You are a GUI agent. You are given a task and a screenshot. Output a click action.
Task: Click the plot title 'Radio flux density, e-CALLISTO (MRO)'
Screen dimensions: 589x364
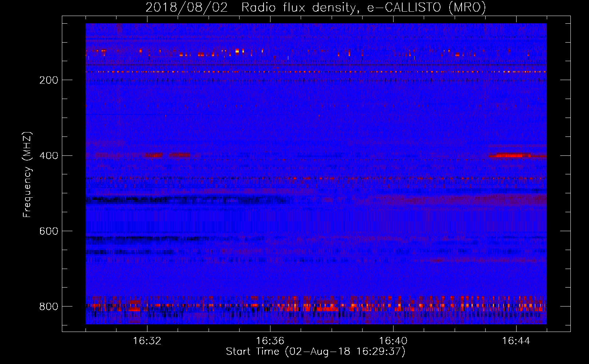coord(363,7)
